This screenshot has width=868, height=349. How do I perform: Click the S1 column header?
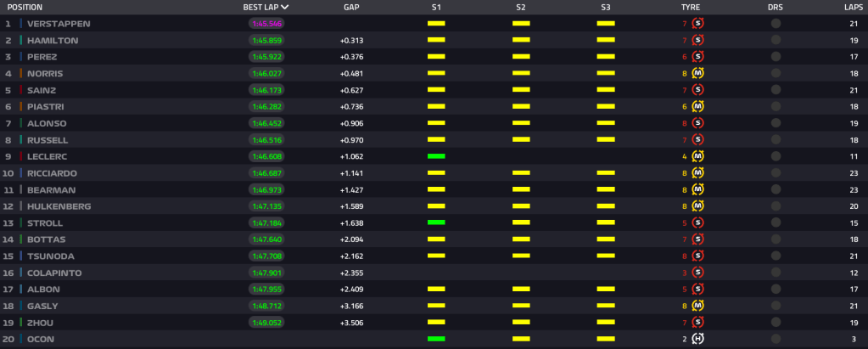coord(436,8)
